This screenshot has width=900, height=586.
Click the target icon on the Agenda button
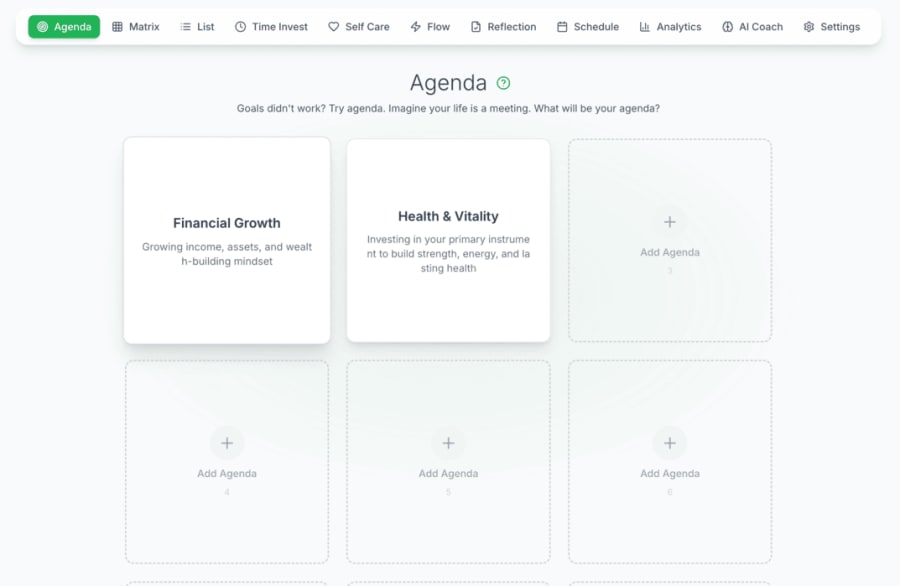[41, 26]
